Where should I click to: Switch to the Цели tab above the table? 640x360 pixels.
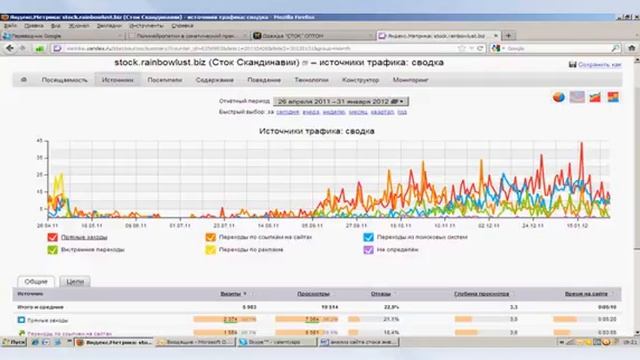[x=75, y=282]
